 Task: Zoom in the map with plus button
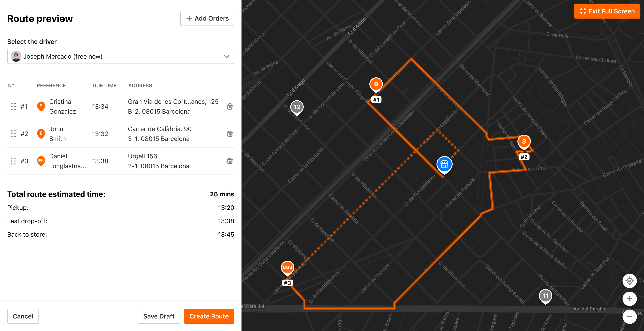[x=629, y=299]
